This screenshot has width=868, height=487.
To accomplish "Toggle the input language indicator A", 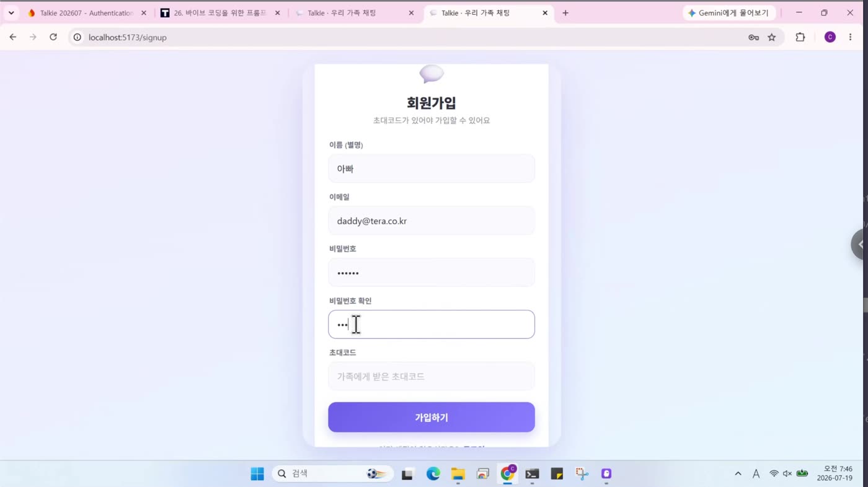I will coord(756,474).
